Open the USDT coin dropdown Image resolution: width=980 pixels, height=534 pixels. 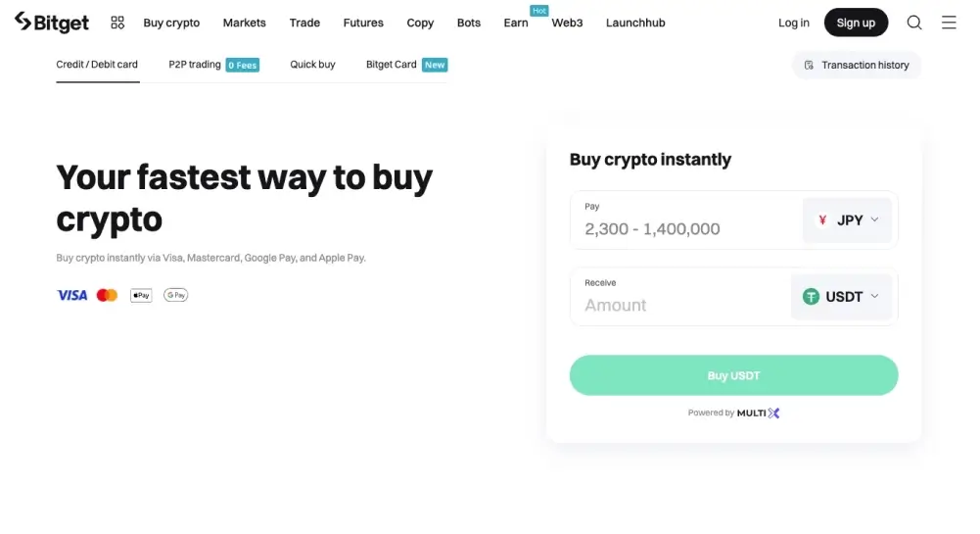click(841, 296)
